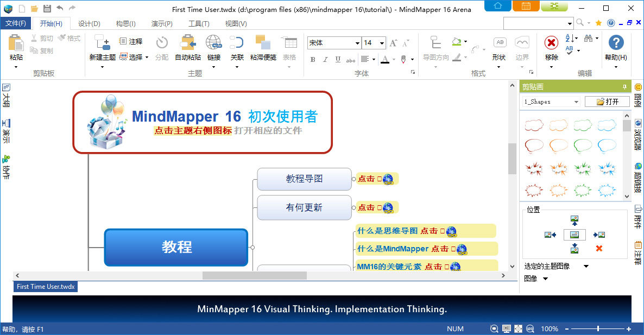Toggle underline formatting

pyautogui.click(x=338, y=60)
